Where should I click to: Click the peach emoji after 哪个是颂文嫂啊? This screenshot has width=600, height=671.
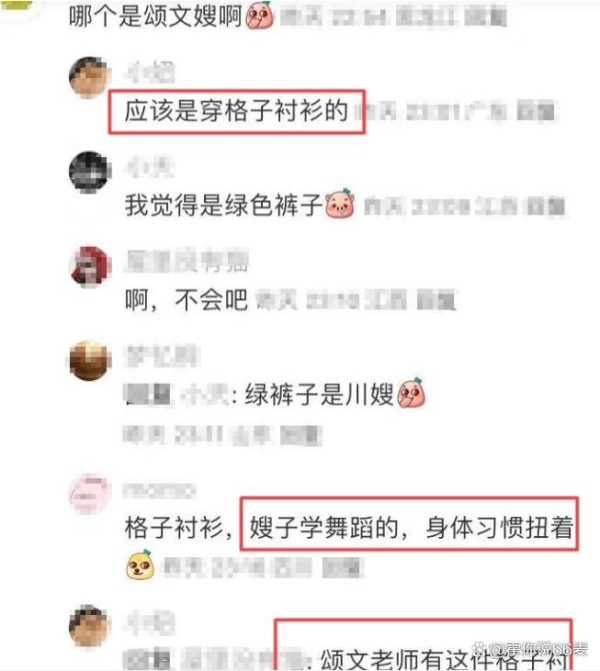tap(260, 15)
